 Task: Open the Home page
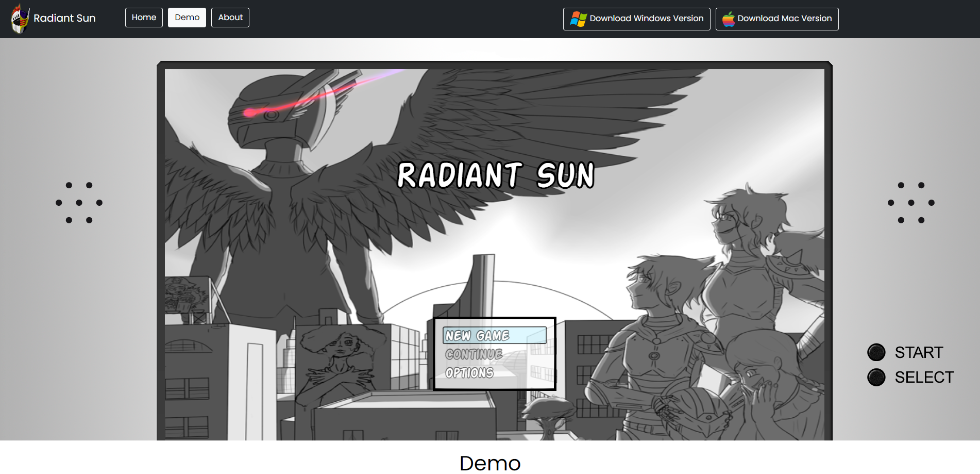144,18
